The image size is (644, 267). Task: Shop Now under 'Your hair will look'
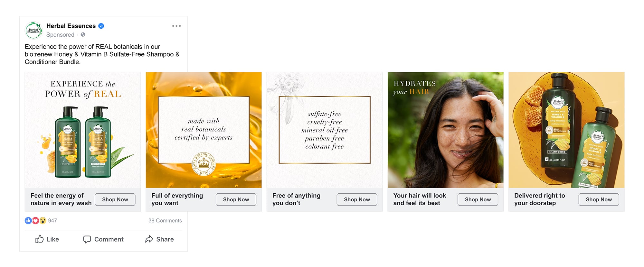[x=478, y=199]
